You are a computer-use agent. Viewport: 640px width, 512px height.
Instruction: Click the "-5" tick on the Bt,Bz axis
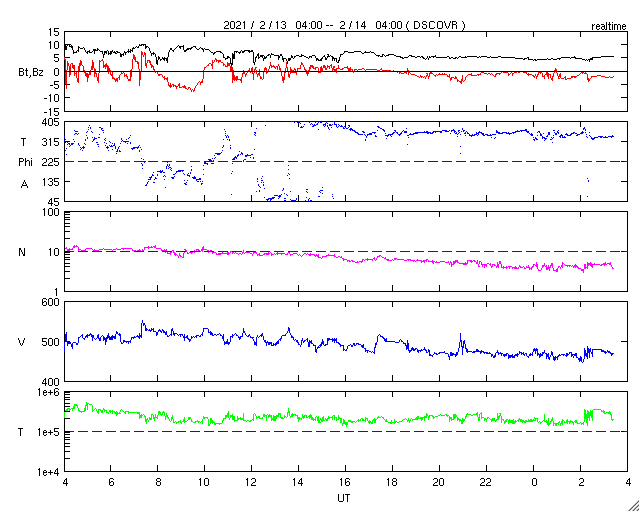[54, 85]
